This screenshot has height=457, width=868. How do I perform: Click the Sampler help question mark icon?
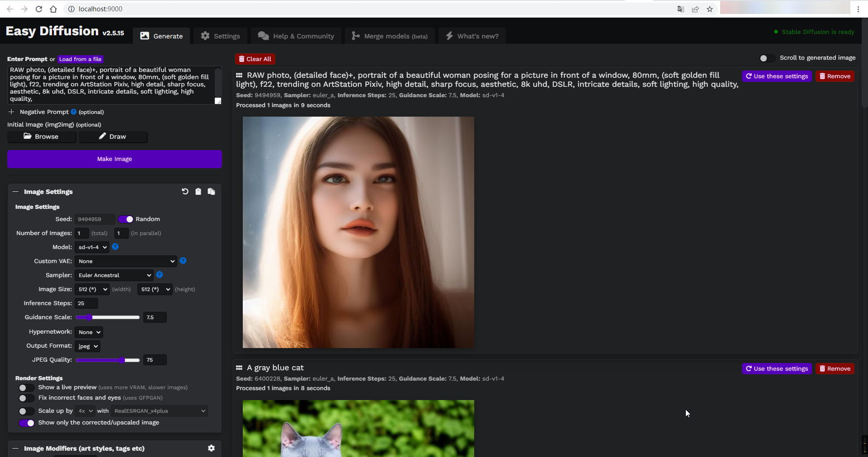(x=160, y=275)
